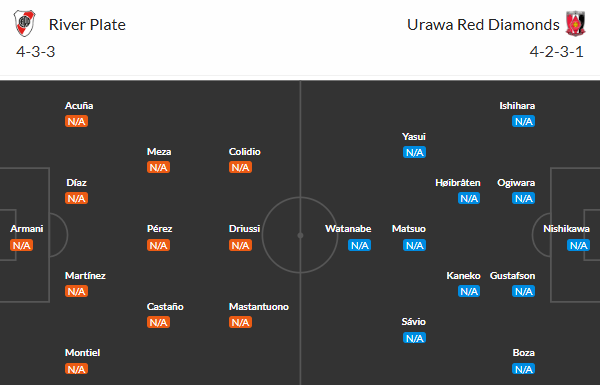Viewport: 600px width, 385px height.
Task: Select player Montiel on the pitch
Action: pyautogui.click(x=82, y=352)
